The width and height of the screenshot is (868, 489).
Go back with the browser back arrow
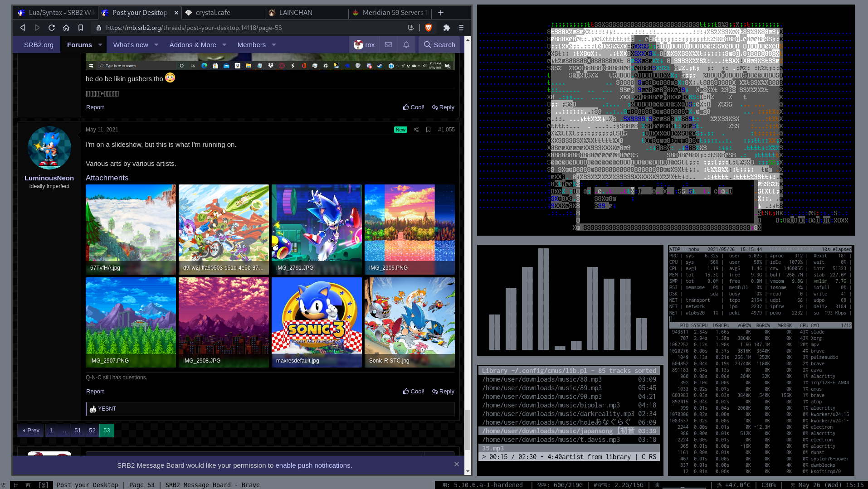23,28
